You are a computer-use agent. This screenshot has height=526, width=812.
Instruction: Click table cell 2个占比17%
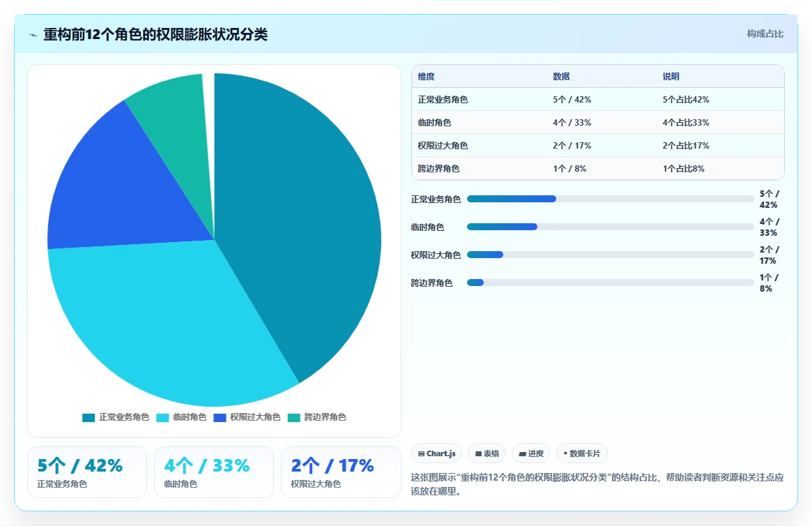click(x=686, y=146)
